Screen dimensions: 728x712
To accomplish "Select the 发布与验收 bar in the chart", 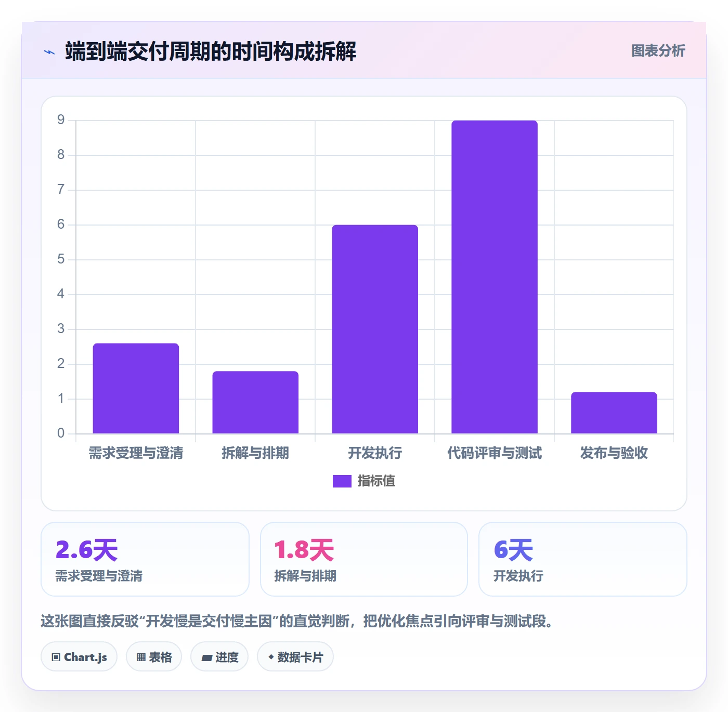I will pos(614,413).
